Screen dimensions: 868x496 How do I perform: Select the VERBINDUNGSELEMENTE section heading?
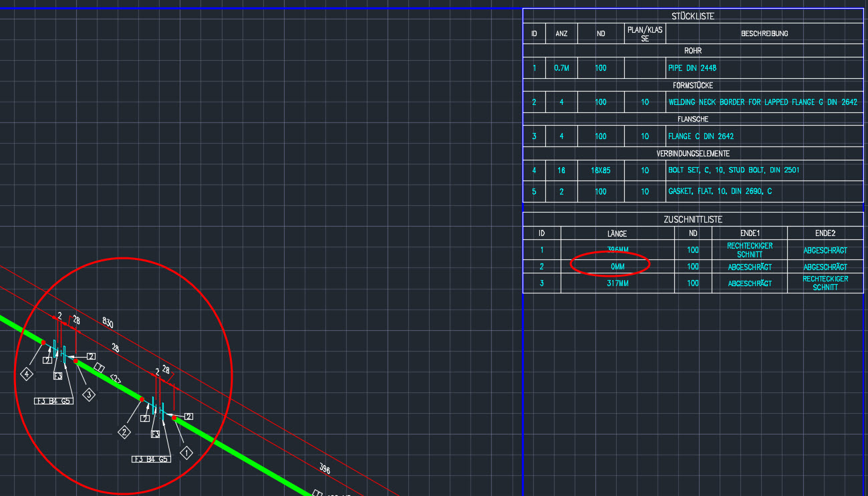click(x=693, y=154)
